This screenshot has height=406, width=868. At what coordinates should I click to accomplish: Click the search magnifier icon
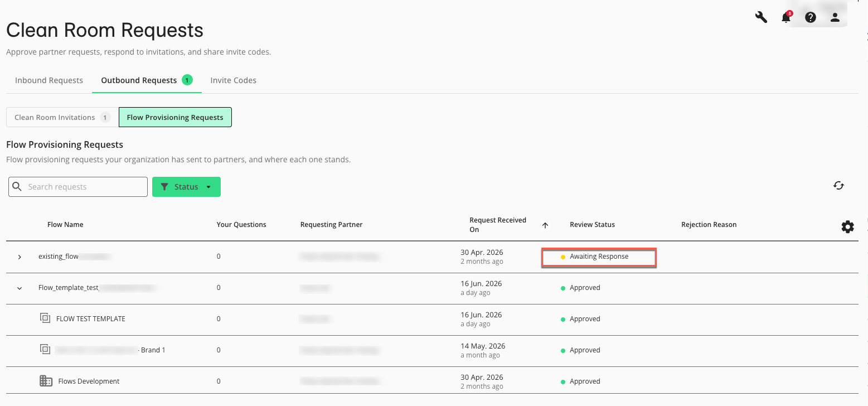pyautogui.click(x=17, y=187)
